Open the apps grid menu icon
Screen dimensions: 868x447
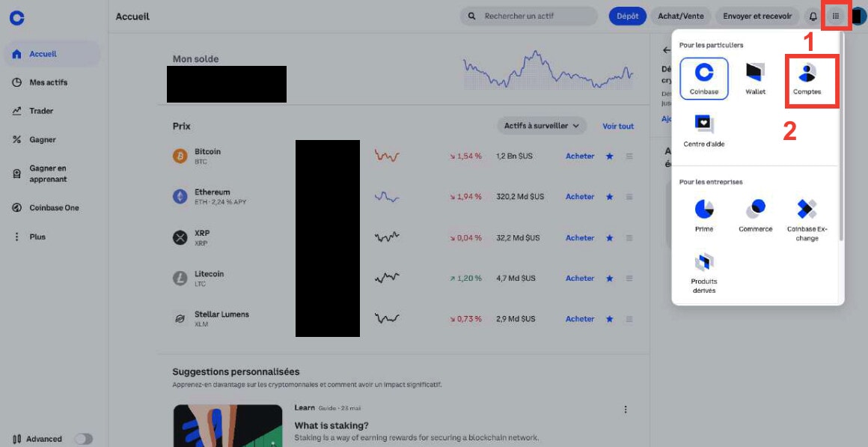(x=836, y=16)
